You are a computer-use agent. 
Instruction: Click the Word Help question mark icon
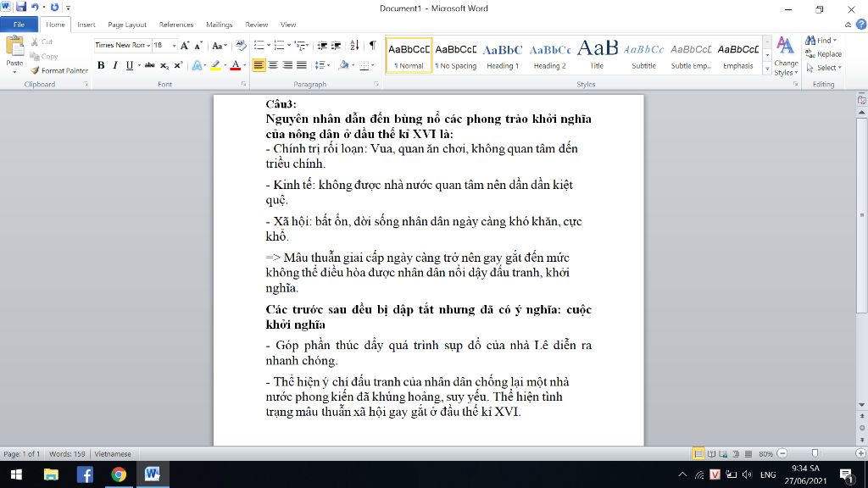point(861,25)
